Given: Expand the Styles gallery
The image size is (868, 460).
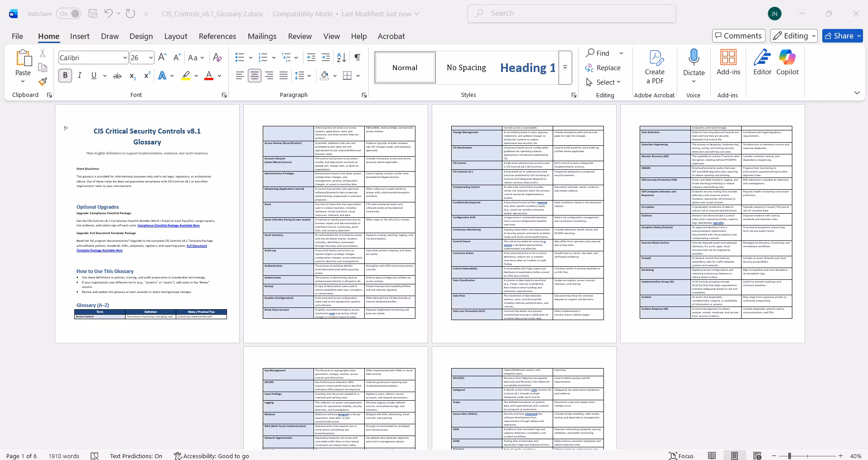Looking at the screenshot, I should [x=565, y=67].
